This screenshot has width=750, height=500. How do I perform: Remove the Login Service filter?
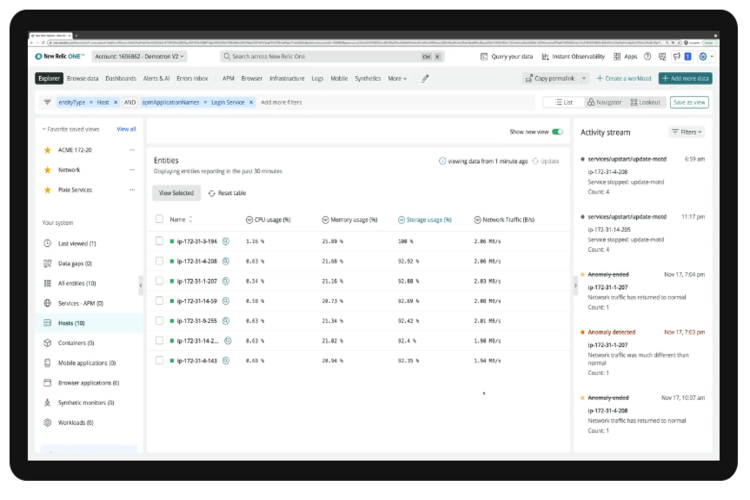tap(251, 102)
